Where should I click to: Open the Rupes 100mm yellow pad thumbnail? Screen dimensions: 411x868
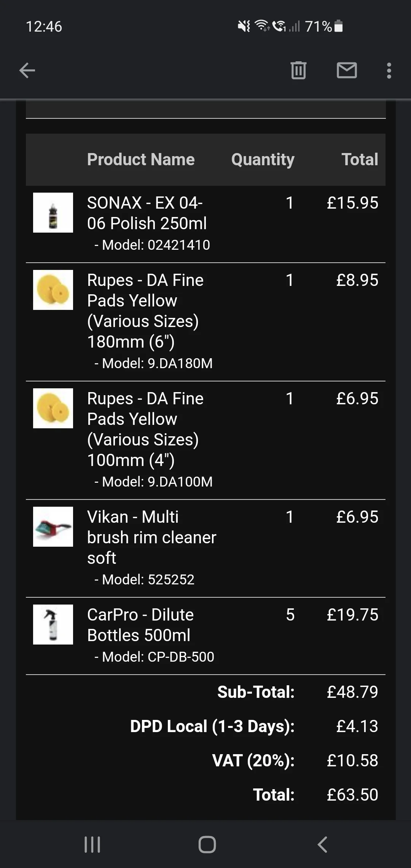(53, 408)
